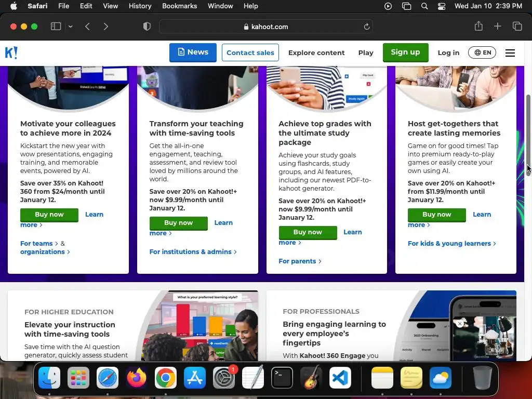Close the floating video popup

click(x=460, y=323)
